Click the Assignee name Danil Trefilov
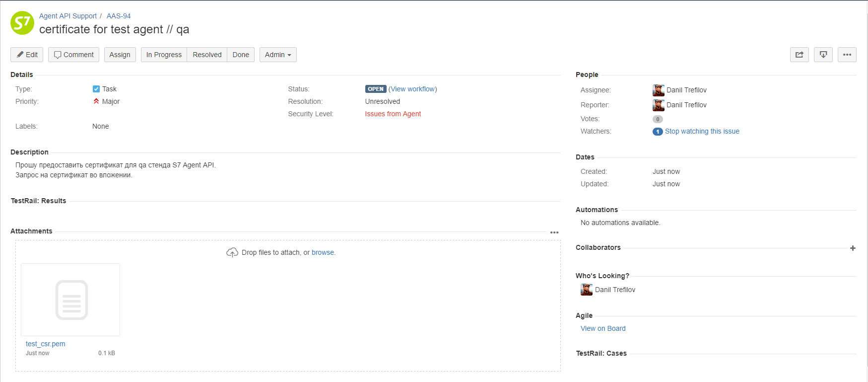 pyautogui.click(x=686, y=90)
